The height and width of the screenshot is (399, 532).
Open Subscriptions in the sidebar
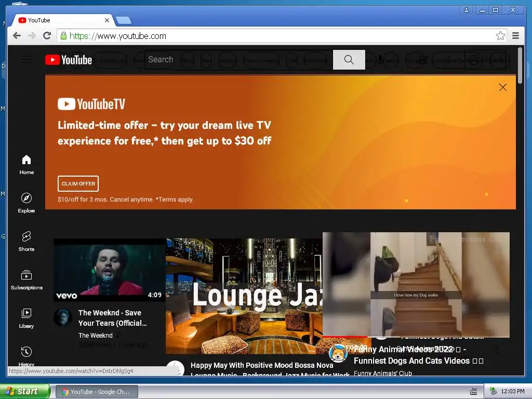26,280
